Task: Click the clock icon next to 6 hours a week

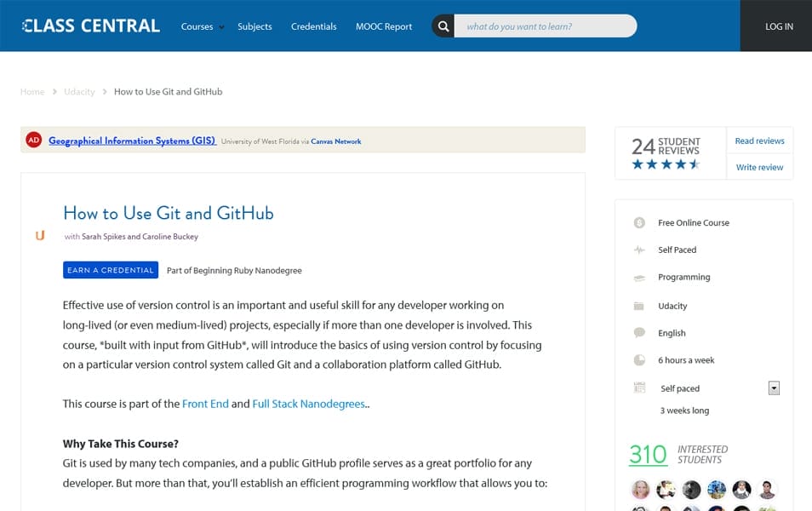Action: click(639, 359)
